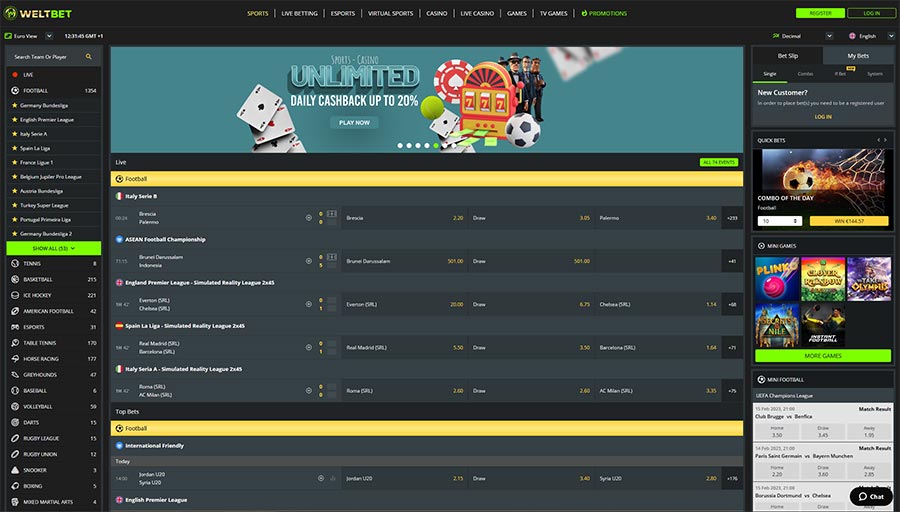Click the stream icon for Roma vs AC Milan
This screenshot has width=900, height=512.
pos(309,391)
